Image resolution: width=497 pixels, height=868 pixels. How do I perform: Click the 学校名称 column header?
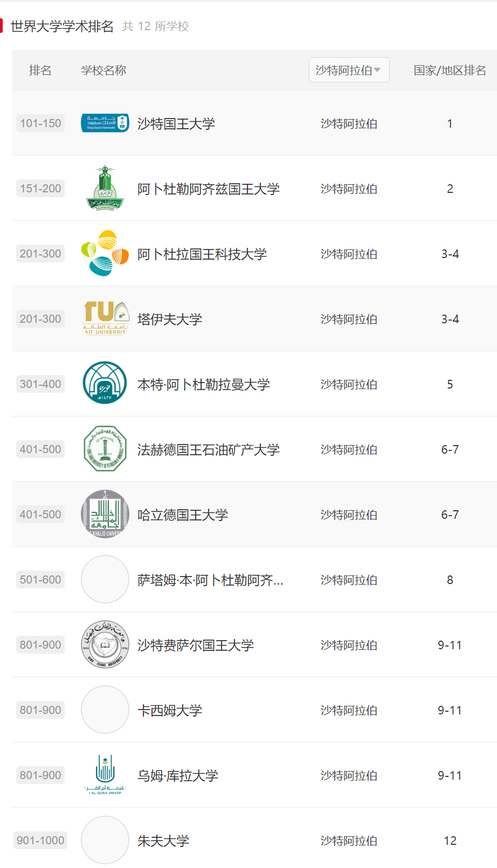tap(103, 70)
